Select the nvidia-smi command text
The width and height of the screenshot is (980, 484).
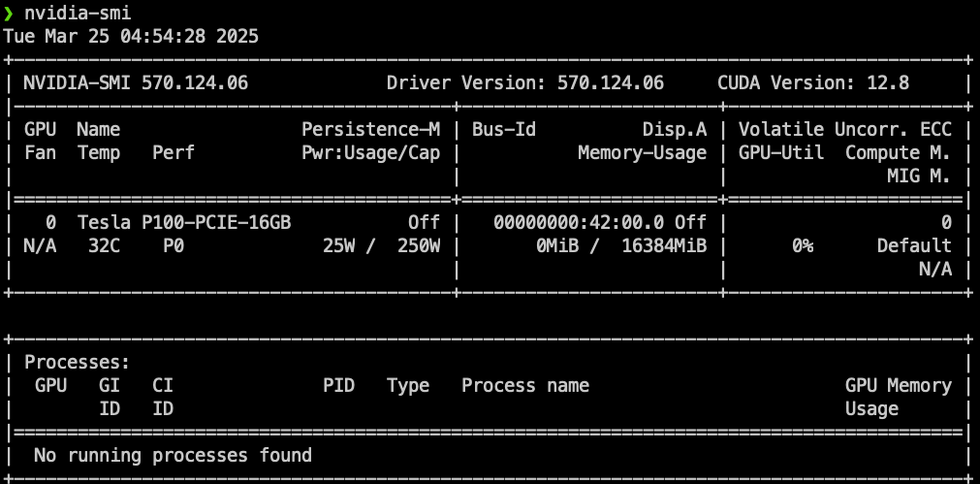click(79, 13)
